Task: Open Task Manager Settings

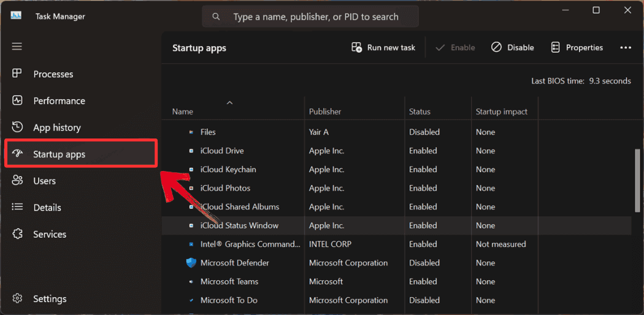Action: coord(80,298)
